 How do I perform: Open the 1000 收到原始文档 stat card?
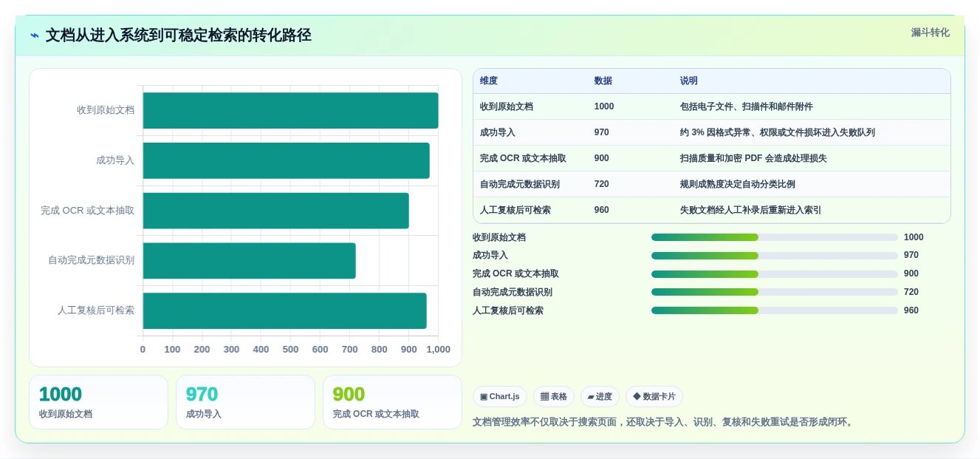(98, 402)
